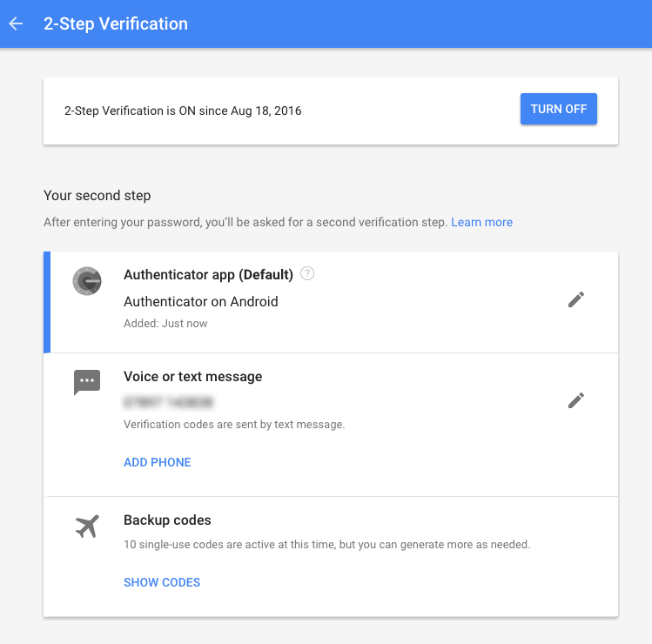Viewport: 652px width, 644px height.
Task: Select the Authenticator on Android entry
Action: pos(201,301)
